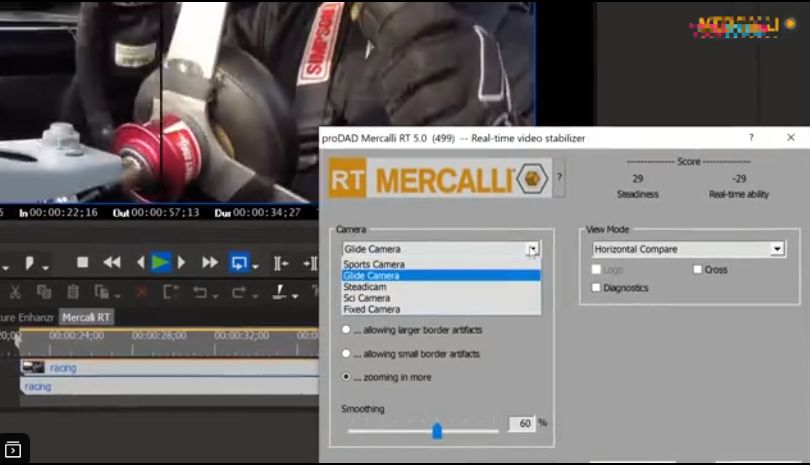Click the question mark beside Mercalli logo

click(x=559, y=177)
